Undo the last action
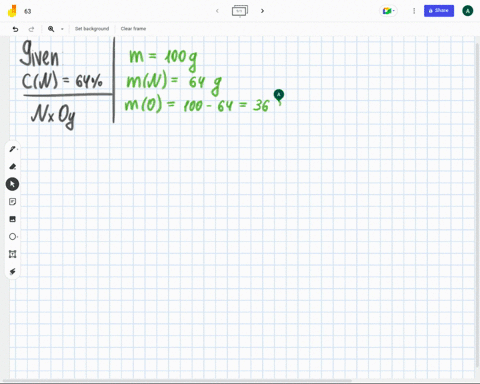The width and height of the screenshot is (480, 384). pyautogui.click(x=15, y=29)
